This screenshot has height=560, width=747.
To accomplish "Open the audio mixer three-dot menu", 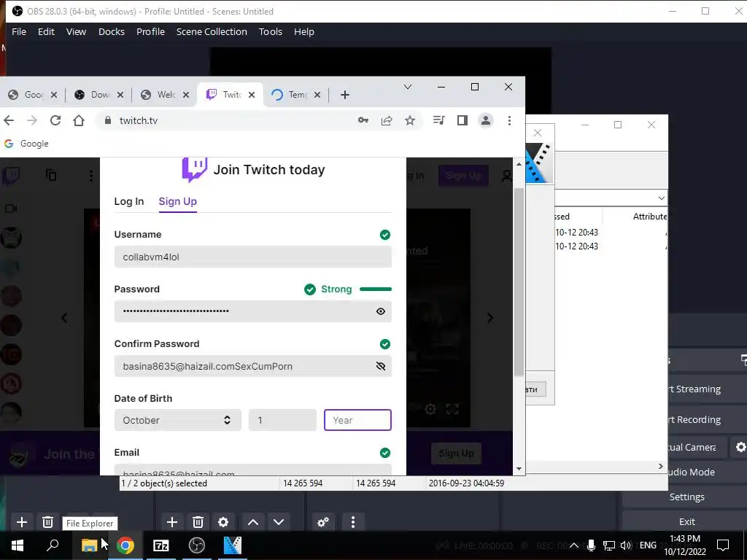I will [352, 522].
